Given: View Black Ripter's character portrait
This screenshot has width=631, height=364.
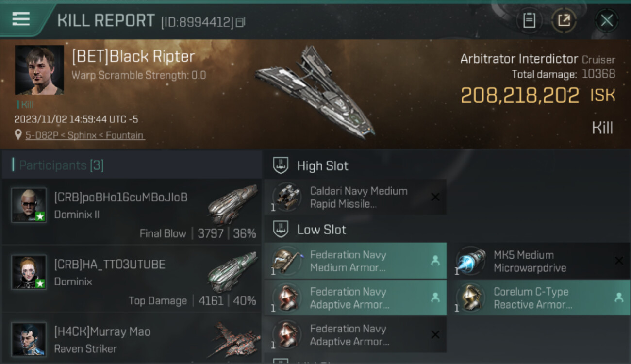Looking at the screenshot, I should coord(39,70).
